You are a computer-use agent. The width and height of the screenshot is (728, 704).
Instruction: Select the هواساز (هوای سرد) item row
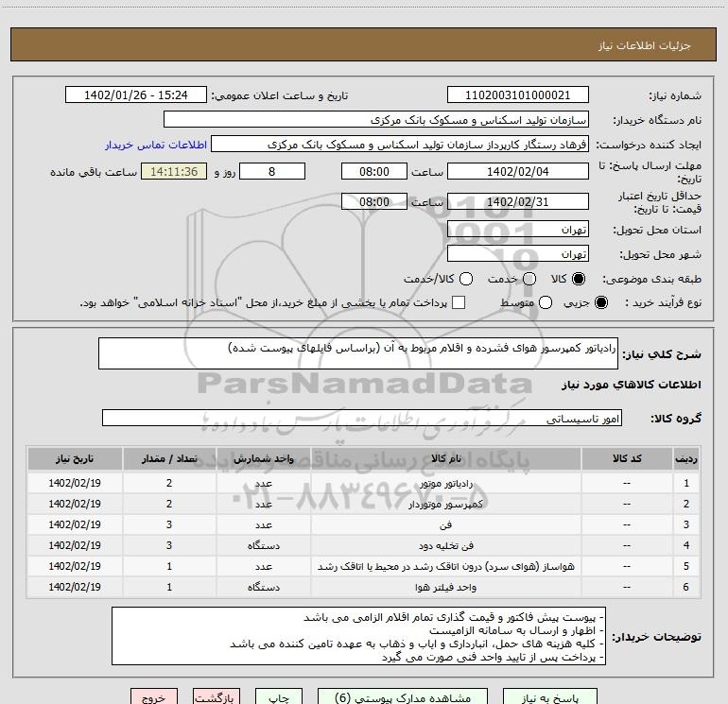pos(364,566)
